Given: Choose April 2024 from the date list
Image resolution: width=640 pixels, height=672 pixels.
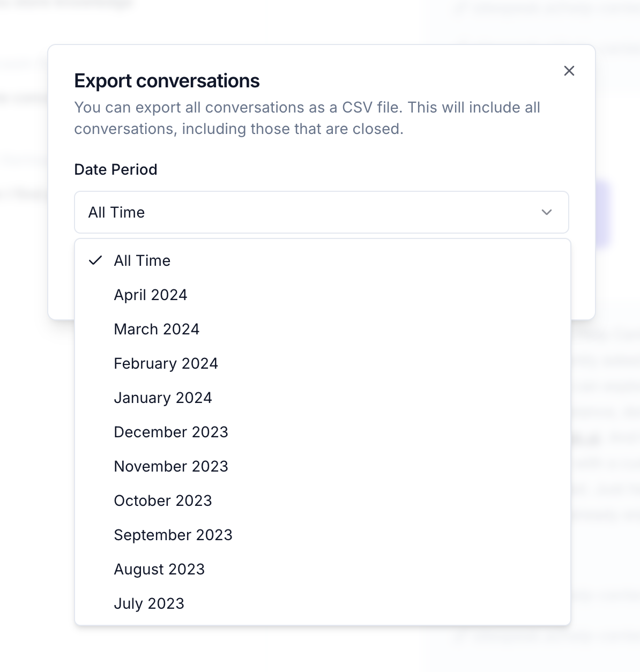Looking at the screenshot, I should click(151, 295).
